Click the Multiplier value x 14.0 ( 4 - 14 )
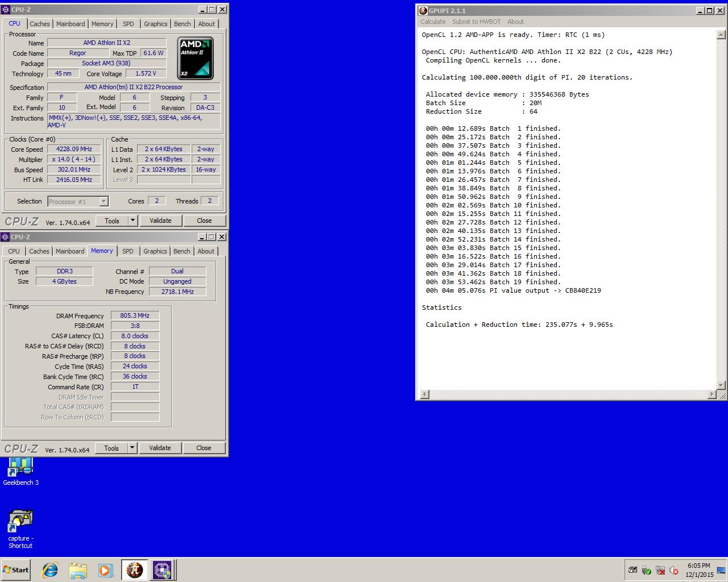 tap(74, 159)
